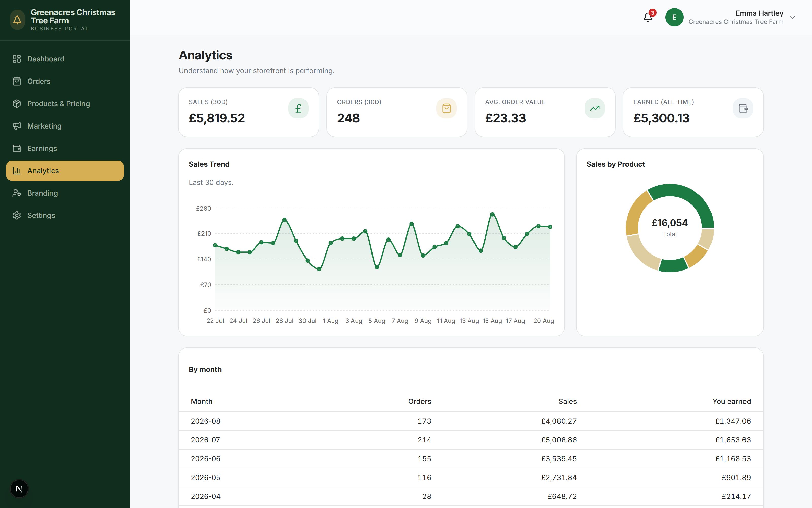
Task: Click the last data point at 20 Aug
Action: point(550,227)
